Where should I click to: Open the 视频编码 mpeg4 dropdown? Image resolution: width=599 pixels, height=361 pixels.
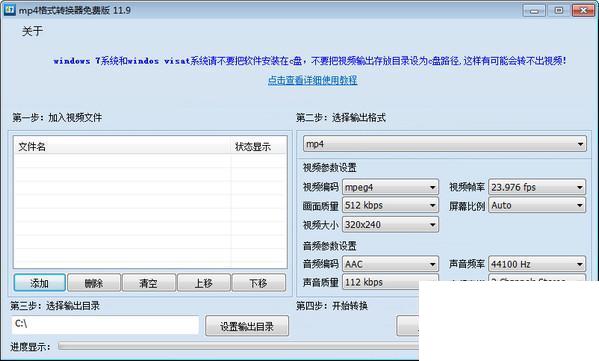(390, 187)
